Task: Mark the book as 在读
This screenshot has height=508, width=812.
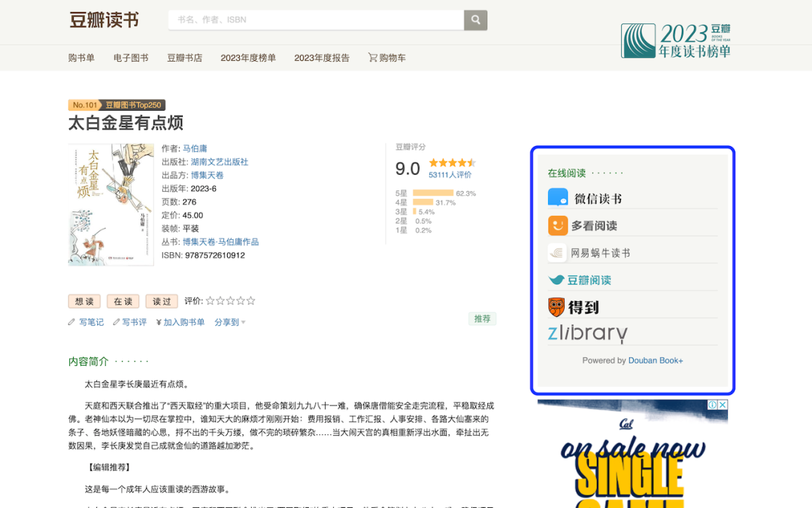Action: point(123,301)
